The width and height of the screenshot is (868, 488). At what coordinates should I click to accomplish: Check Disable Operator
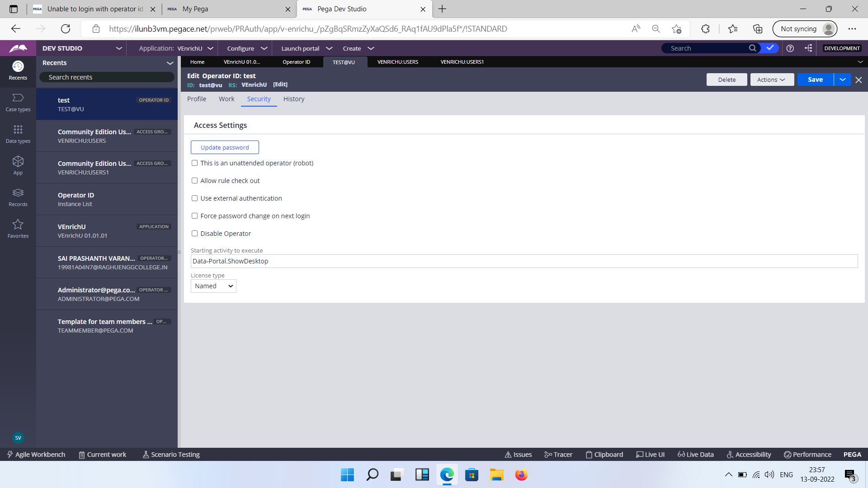coord(194,233)
